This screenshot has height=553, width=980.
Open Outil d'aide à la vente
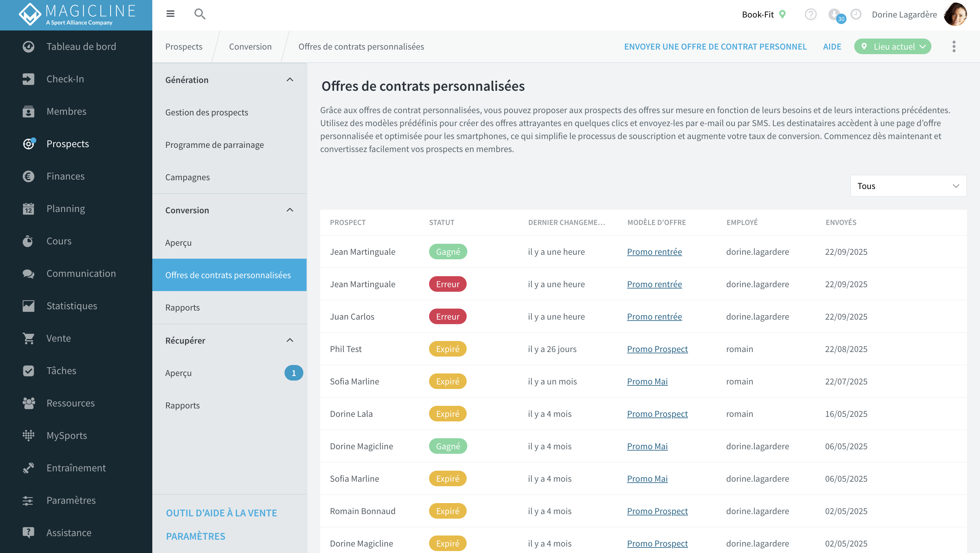[x=221, y=513]
